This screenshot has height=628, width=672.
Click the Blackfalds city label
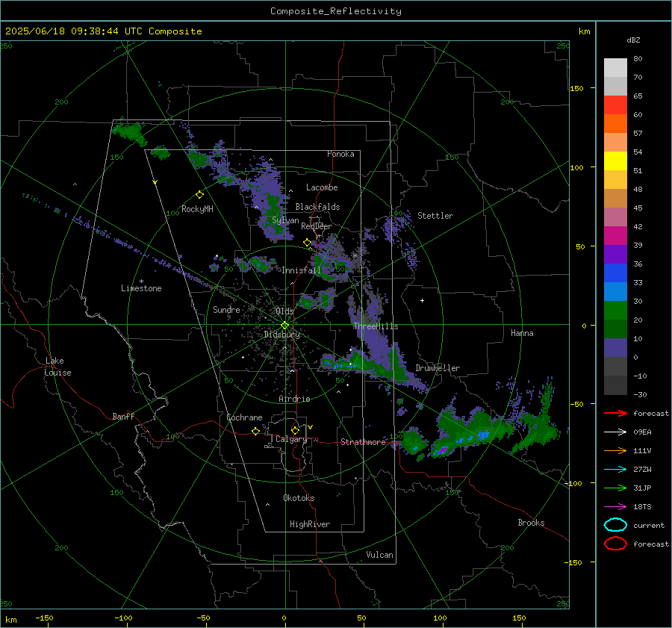317,207
